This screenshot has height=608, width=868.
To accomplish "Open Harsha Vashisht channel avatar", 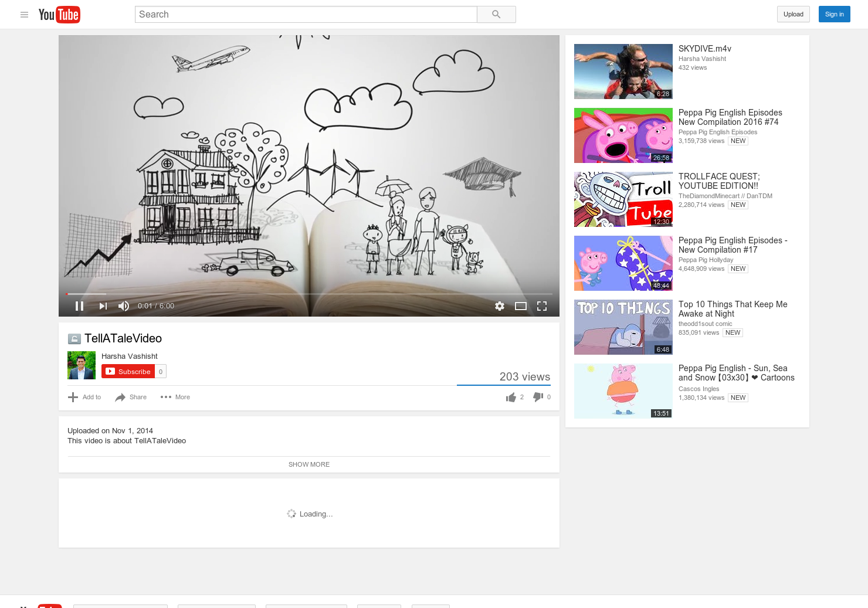I will tap(82, 365).
